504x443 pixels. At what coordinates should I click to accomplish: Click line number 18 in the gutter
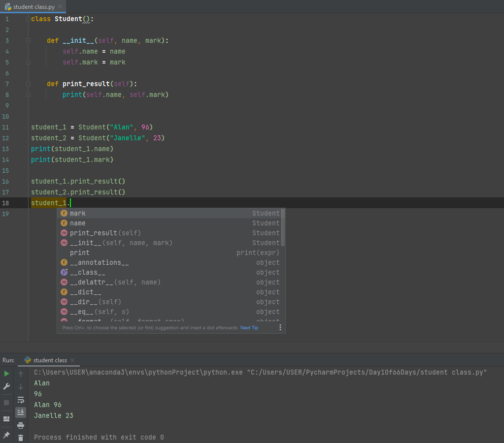click(5, 203)
